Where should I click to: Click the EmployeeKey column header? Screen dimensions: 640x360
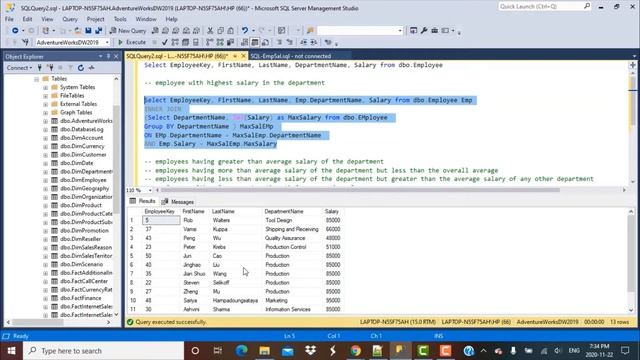pyautogui.click(x=159, y=211)
